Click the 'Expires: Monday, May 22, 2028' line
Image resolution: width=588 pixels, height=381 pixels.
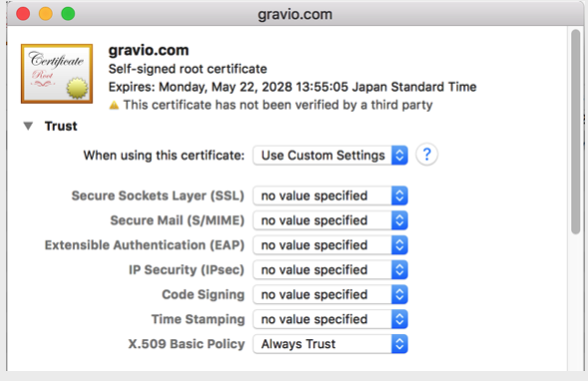click(292, 87)
